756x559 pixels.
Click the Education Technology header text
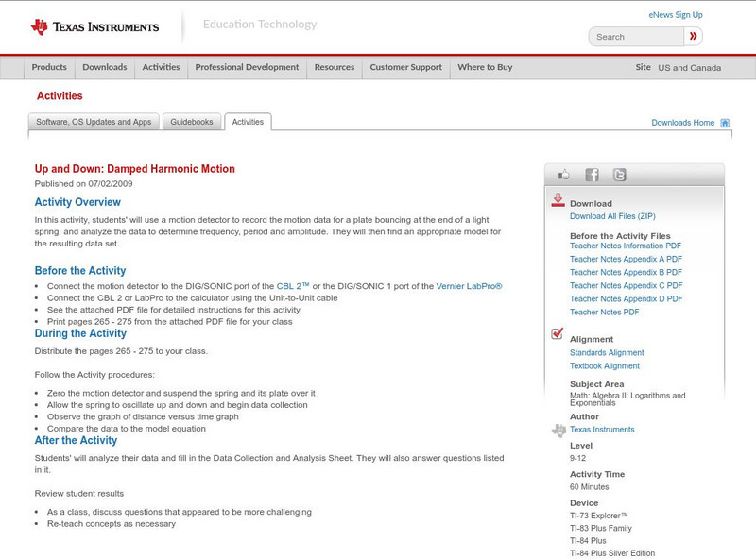coord(260,25)
